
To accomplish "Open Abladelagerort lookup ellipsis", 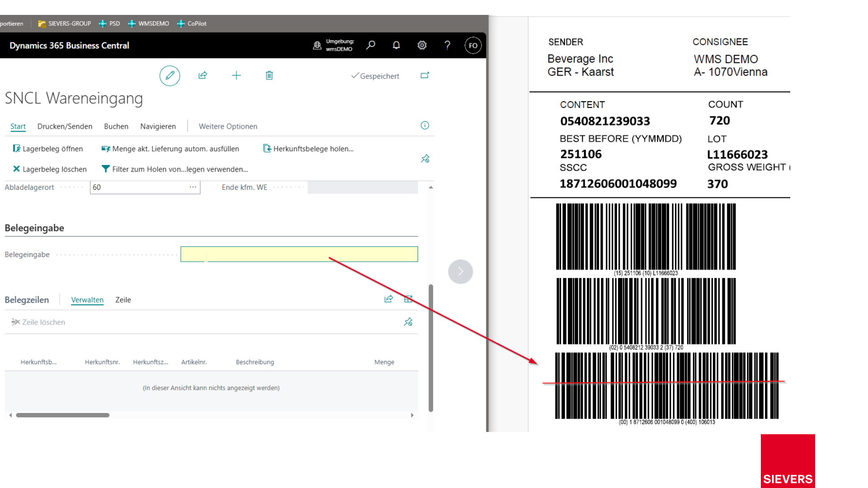I will 193,187.
